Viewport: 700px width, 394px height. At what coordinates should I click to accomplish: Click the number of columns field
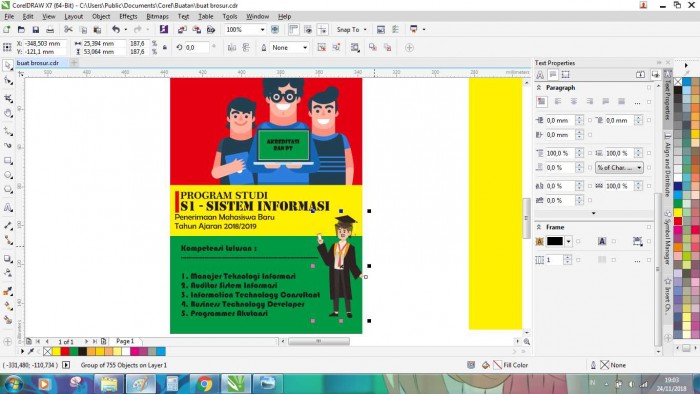(x=554, y=260)
